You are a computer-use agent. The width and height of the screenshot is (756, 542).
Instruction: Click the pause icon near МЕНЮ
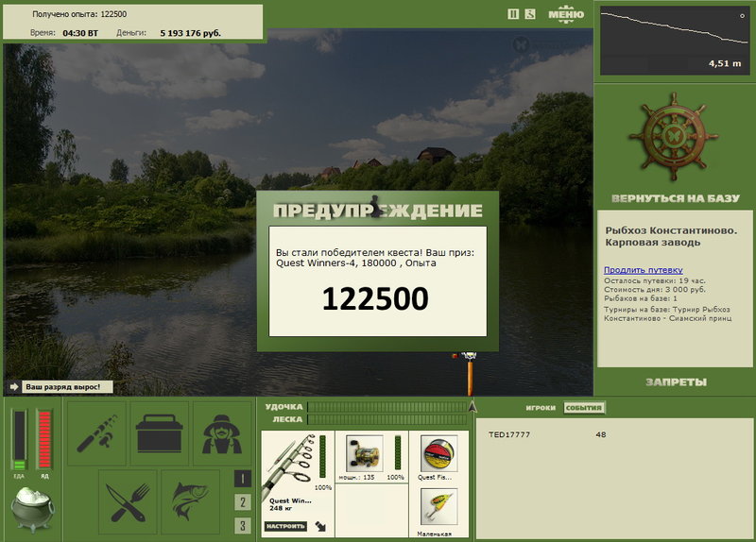pos(513,14)
